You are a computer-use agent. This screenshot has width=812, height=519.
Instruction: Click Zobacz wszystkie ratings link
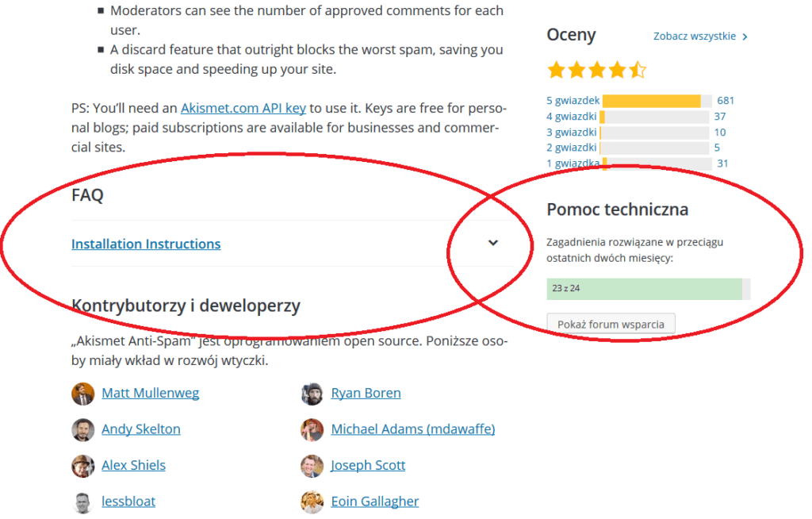pos(694,37)
